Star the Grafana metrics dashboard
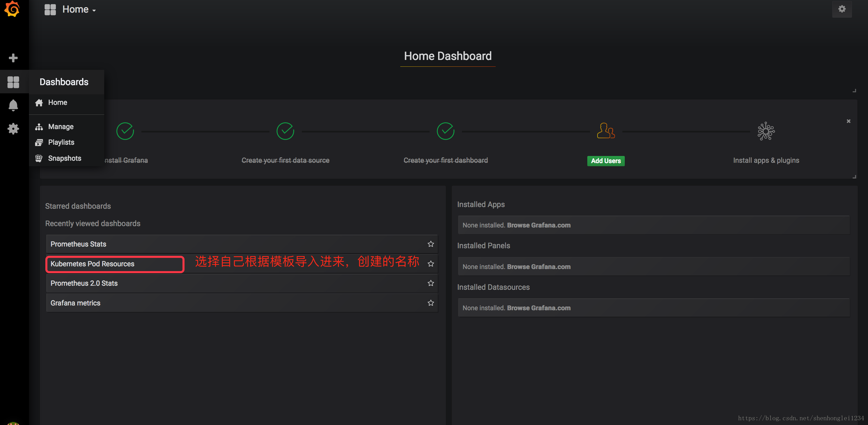Screen dimensions: 868x425 pos(431,303)
